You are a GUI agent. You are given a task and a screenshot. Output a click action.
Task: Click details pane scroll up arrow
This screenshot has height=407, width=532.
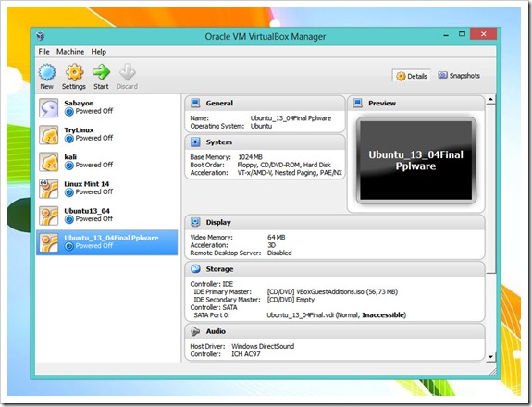[x=490, y=100]
